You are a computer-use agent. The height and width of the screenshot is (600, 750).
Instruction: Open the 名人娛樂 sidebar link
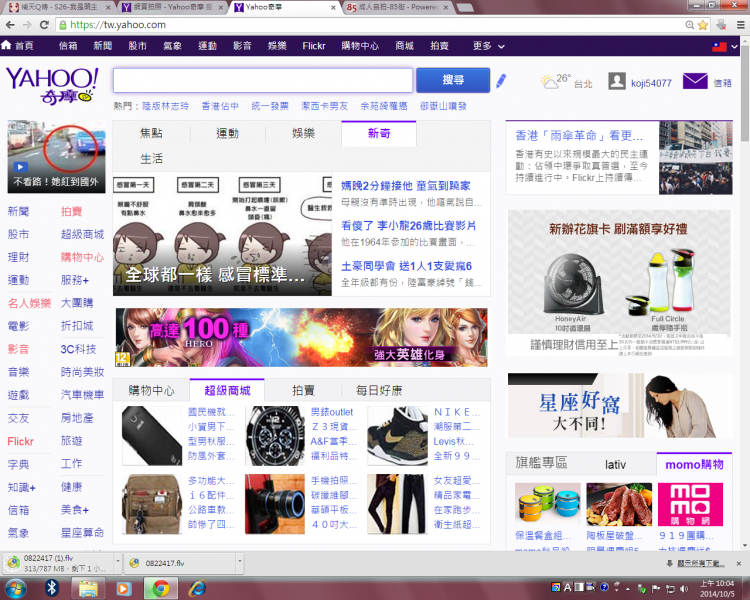29,303
